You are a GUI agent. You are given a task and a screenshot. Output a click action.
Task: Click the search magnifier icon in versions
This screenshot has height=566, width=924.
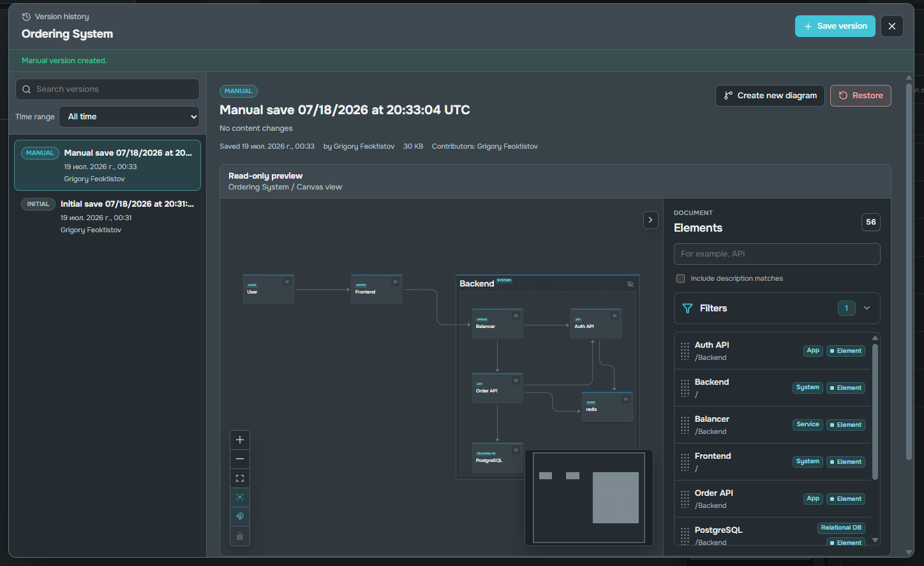[x=26, y=89]
